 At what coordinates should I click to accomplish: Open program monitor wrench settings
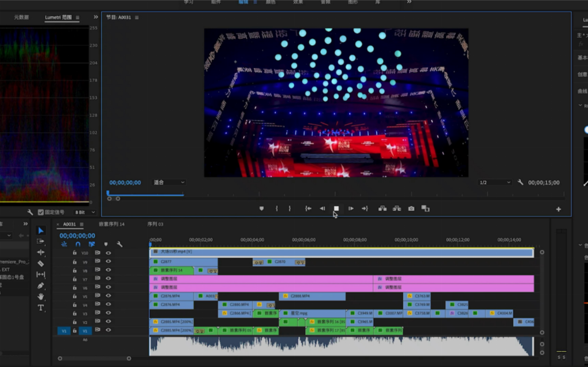[x=520, y=183]
